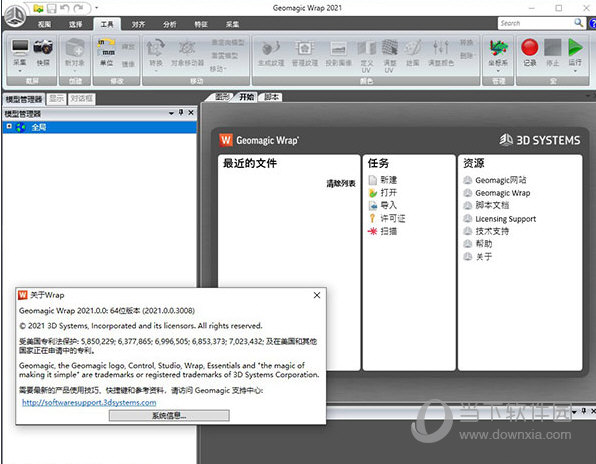Screen dimensions: 596x464
Task: Open the 帮助 resource link
Action: point(483,244)
